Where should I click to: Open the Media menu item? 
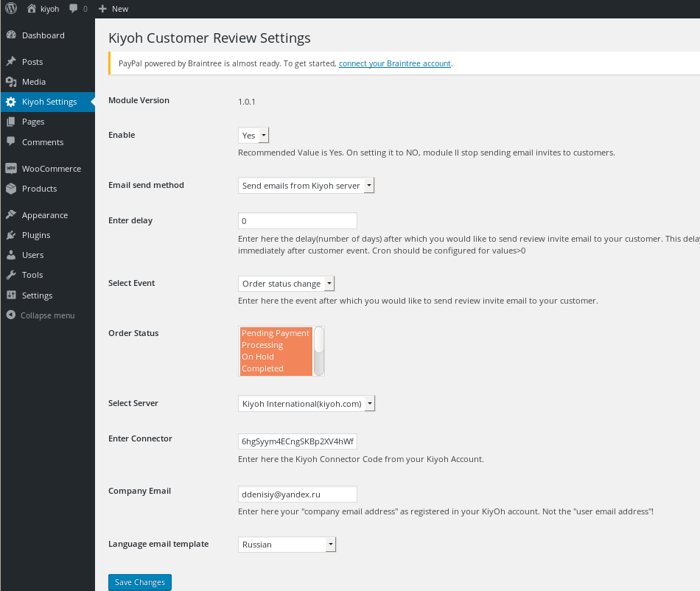pyautogui.click(x=48, y=82)
